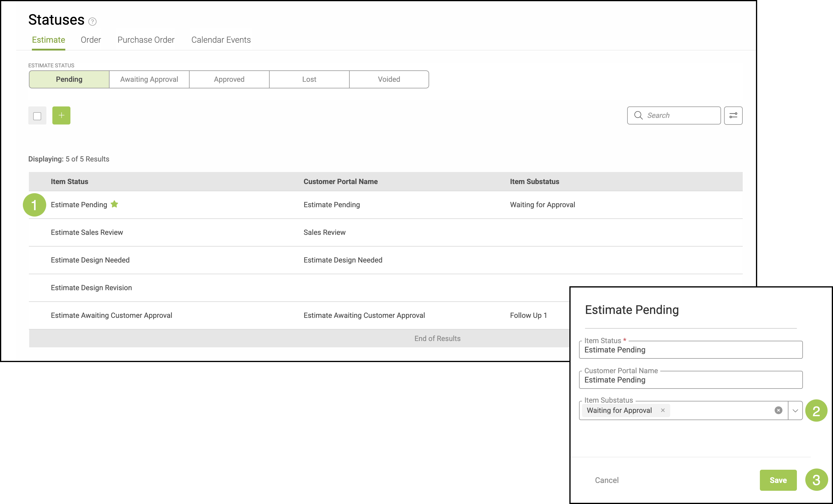Click the Customer Portal Name field
The image size is (833, 504).
(690, 380)
